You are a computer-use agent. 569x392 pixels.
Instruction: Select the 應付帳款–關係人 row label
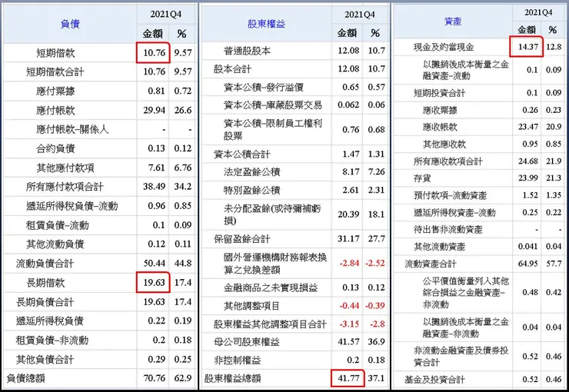point(72,129)
